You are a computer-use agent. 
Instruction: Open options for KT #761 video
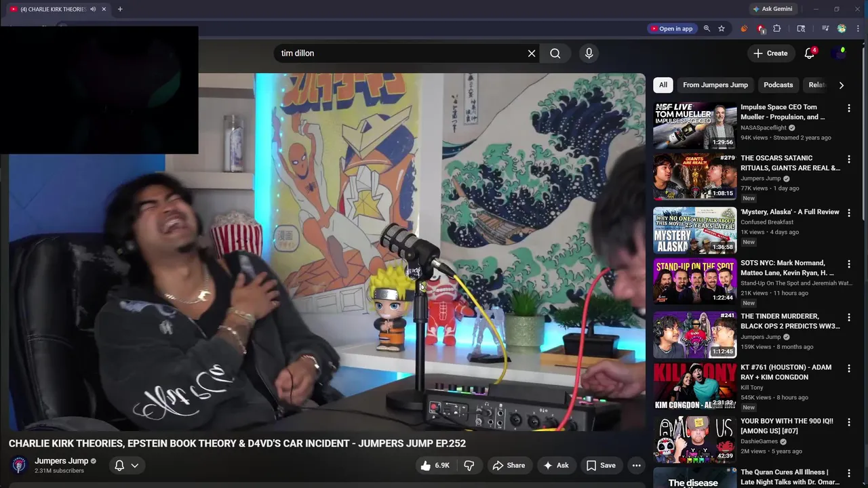pyautogui.click(x=848, y=368)
